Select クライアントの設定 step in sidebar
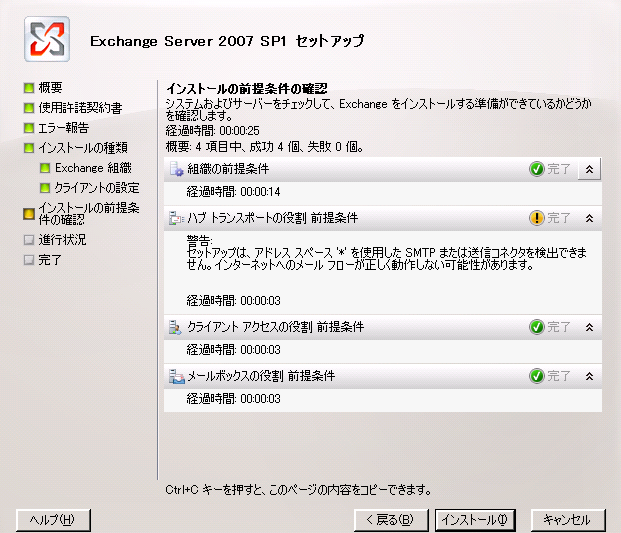621x533 pixels. pyautogui.click(x=97, y=188)
